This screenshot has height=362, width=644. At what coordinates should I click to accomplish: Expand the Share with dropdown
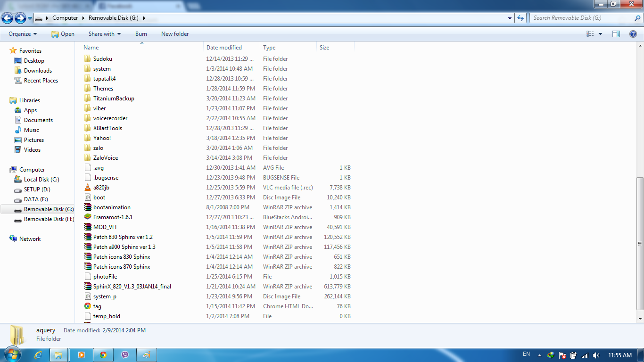(105, 34)
